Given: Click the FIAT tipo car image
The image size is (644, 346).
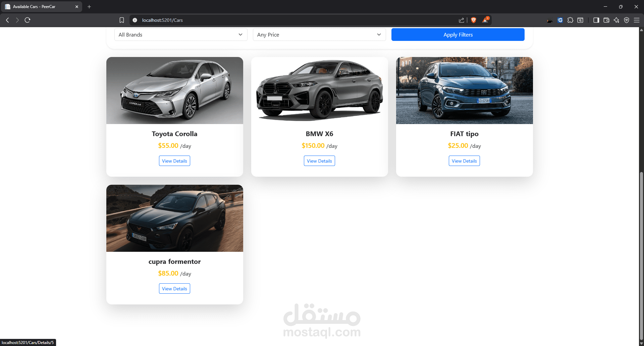Looking at the screenshot, I should pyautogui.click(x=465, y=91).
